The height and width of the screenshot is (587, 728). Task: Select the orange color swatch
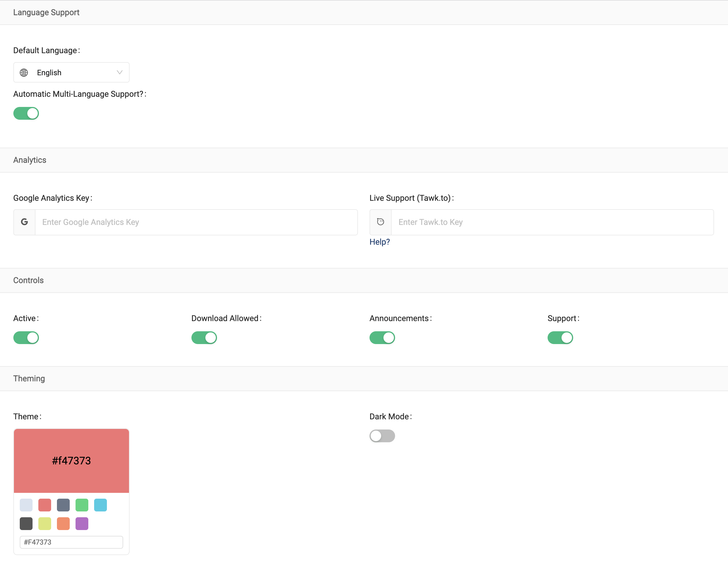(63, 523)
